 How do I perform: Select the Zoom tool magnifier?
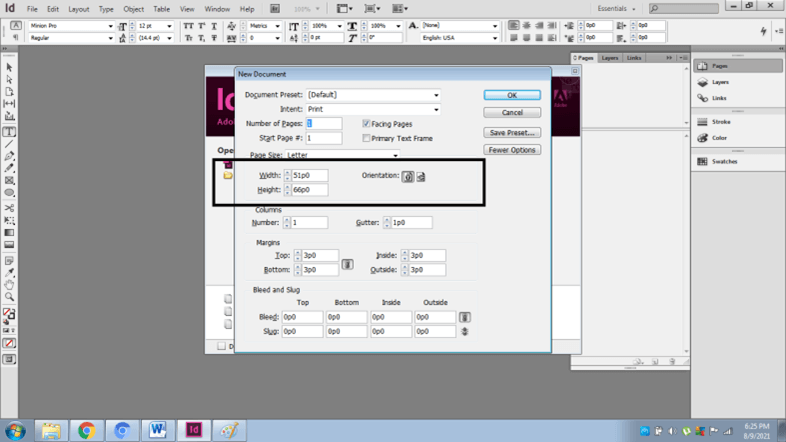tap(9, 297)
